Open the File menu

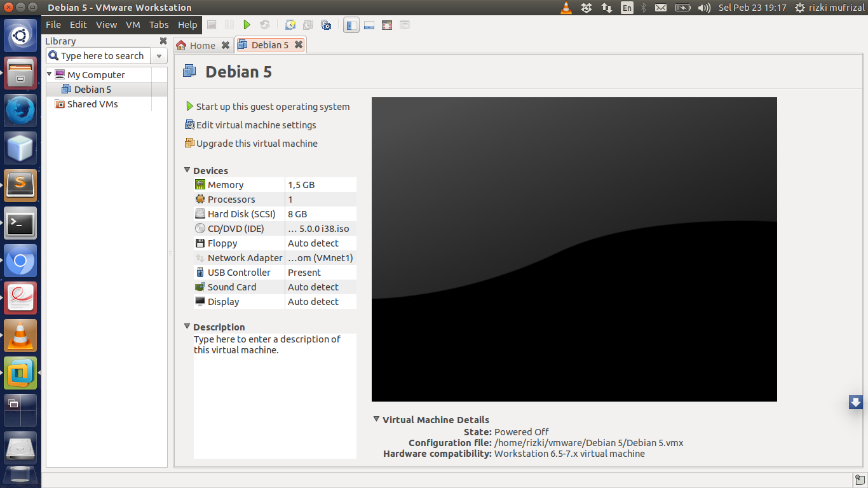pyautogui.click(x=53, y=25)
